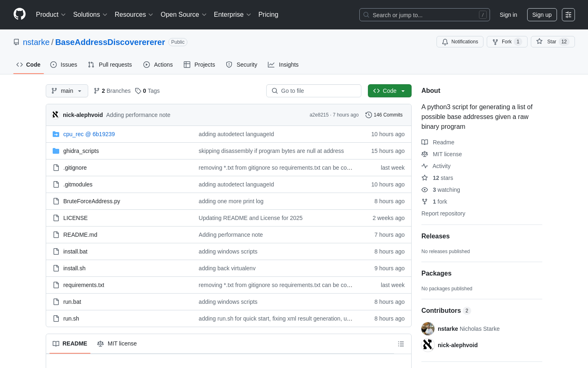
Task: Click the file icon beside .gitignore
Action: tap(56, 168)
